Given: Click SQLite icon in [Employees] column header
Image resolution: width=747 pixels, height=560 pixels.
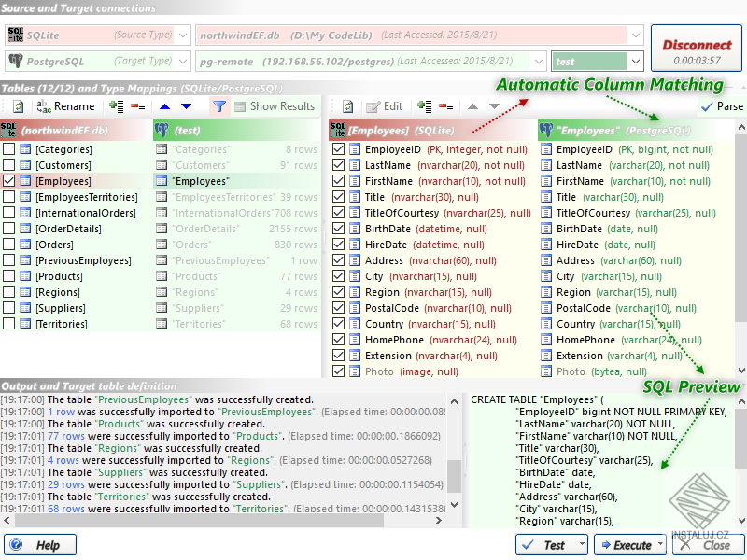Looking at the screenshot, I should tap(338, 130).
